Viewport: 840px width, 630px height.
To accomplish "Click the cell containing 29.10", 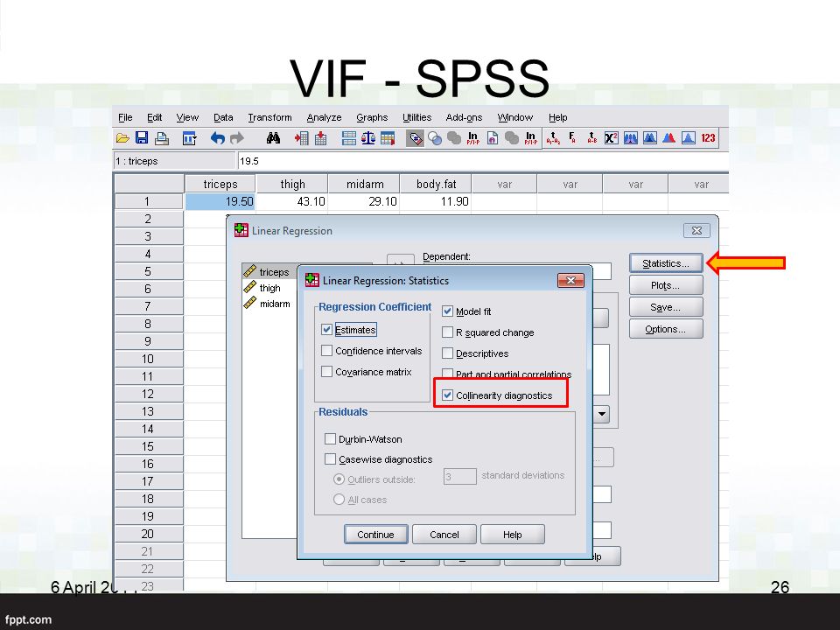I will [x=364, y=201].
